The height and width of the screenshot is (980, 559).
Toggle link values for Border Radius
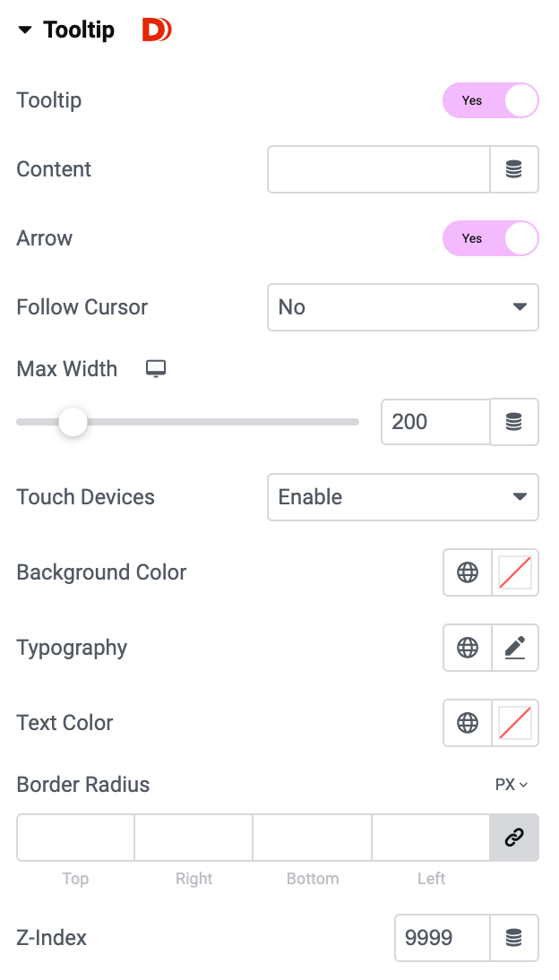click(514, 838)
